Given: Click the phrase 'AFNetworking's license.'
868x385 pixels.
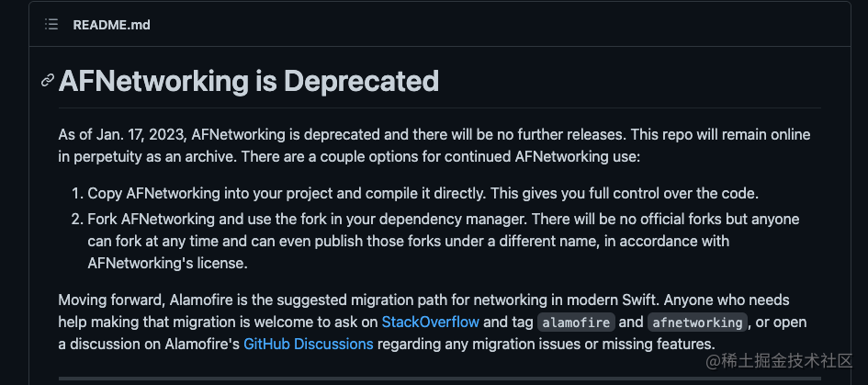Looking at the screenshot, I should pyautogui.click(x=167, y=263).
